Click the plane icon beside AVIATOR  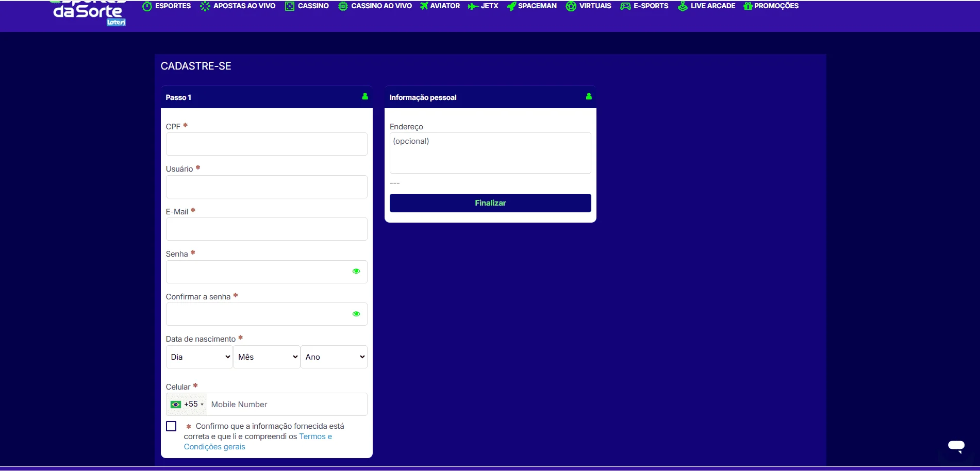point(424,6)
